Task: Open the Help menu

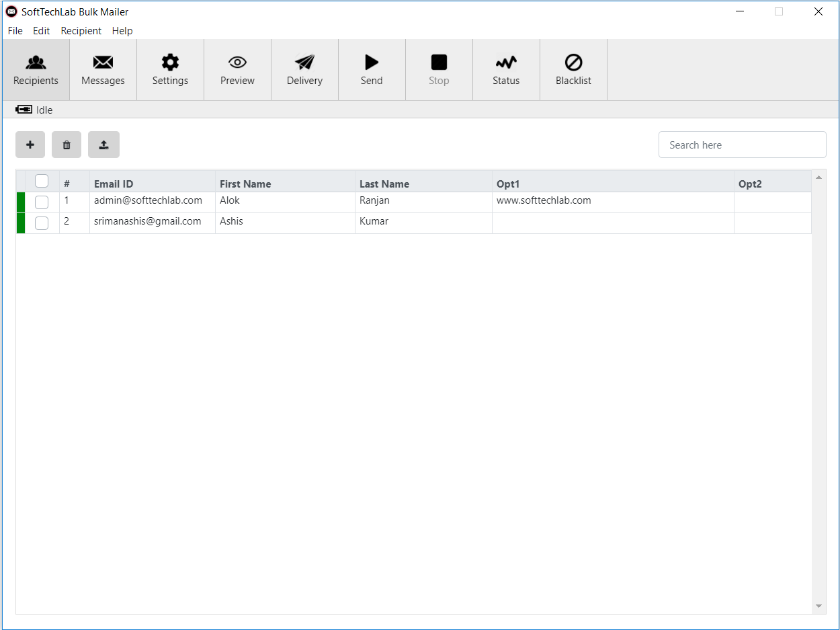Action: [x=122, y=30]
